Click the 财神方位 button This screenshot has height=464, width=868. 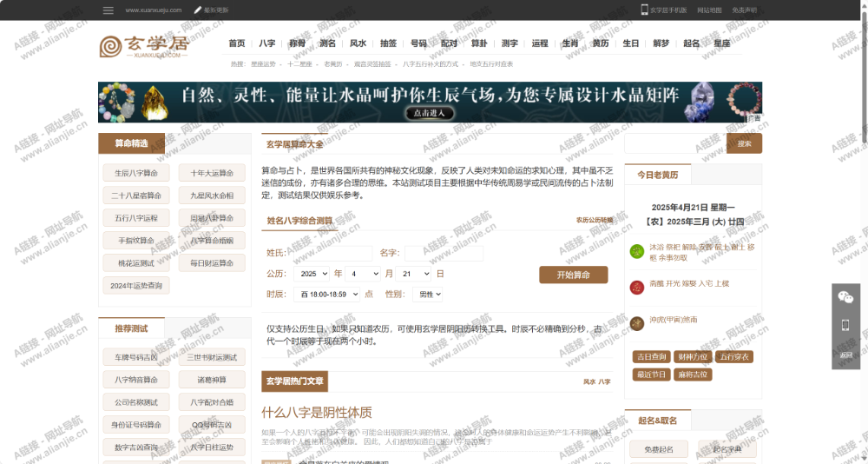point(693,356)
